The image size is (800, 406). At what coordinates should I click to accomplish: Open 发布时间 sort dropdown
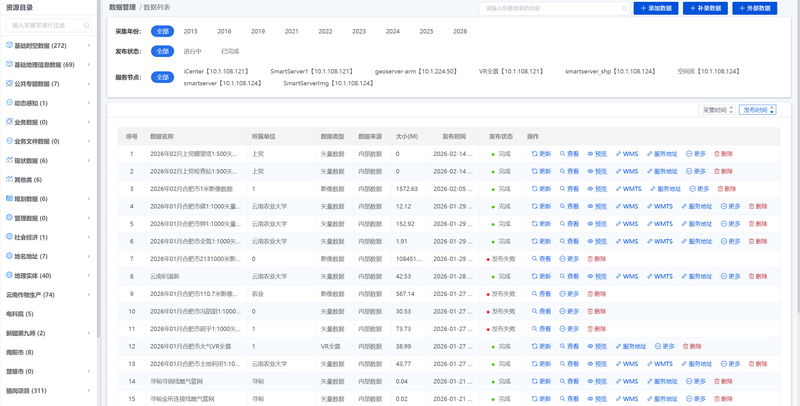tap(758, 110)
